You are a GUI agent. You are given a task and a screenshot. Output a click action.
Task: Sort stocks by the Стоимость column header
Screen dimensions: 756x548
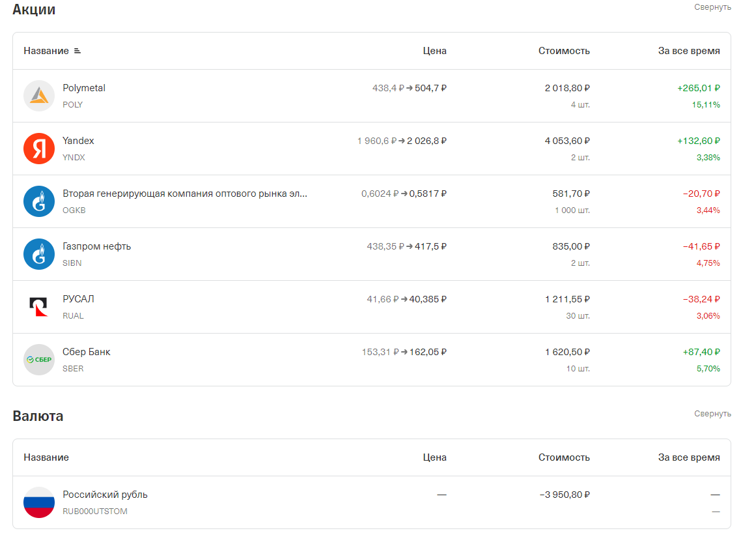[564, 51]
